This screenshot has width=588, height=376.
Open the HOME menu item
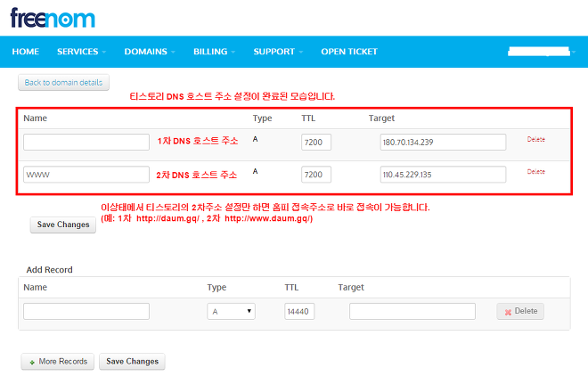pyautogui.click(x=26, y=52)
